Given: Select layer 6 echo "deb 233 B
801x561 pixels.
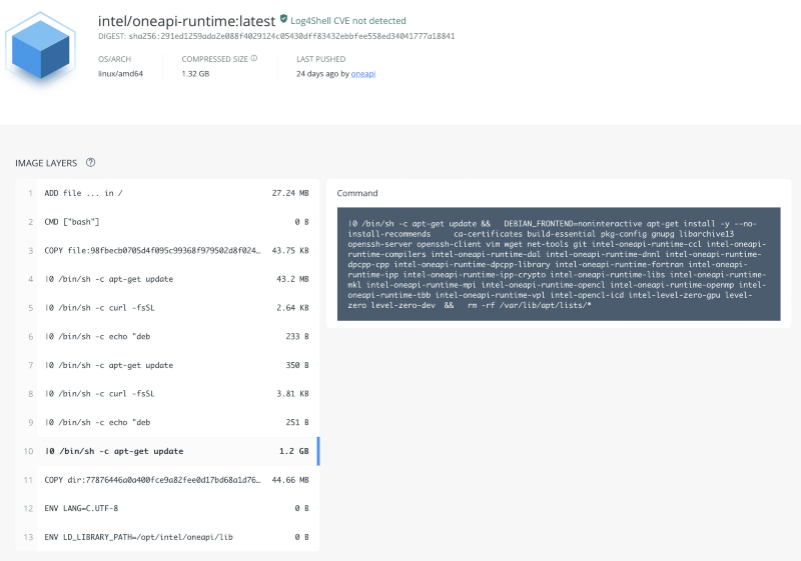Looking at the screenshot, I should coord(167,336).
